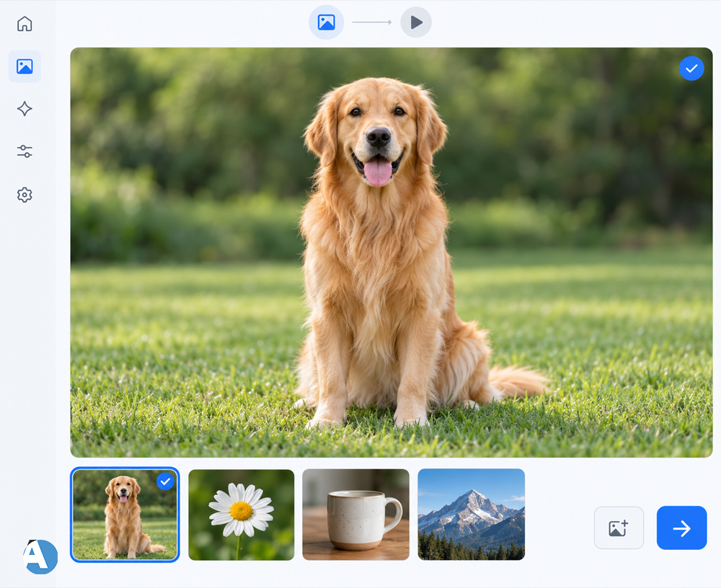The width and height of the screenshot is (721, 588).
Task: Select the coffee mug thumbnail
Action: point(356,514)
